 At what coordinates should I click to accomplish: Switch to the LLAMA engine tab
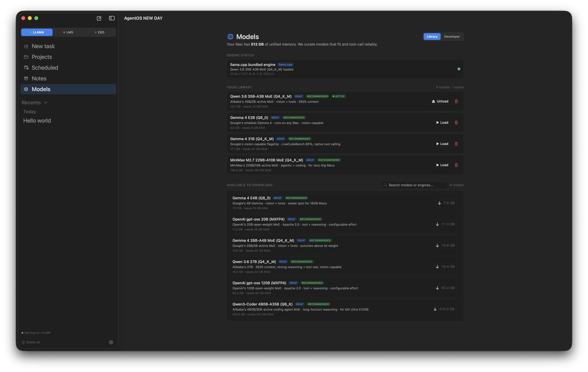(37, 32)
